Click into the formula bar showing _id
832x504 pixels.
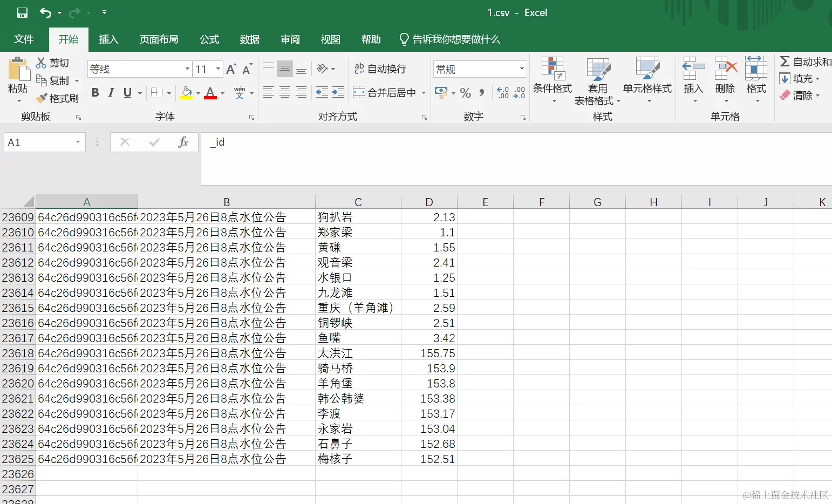coord(516,159)
